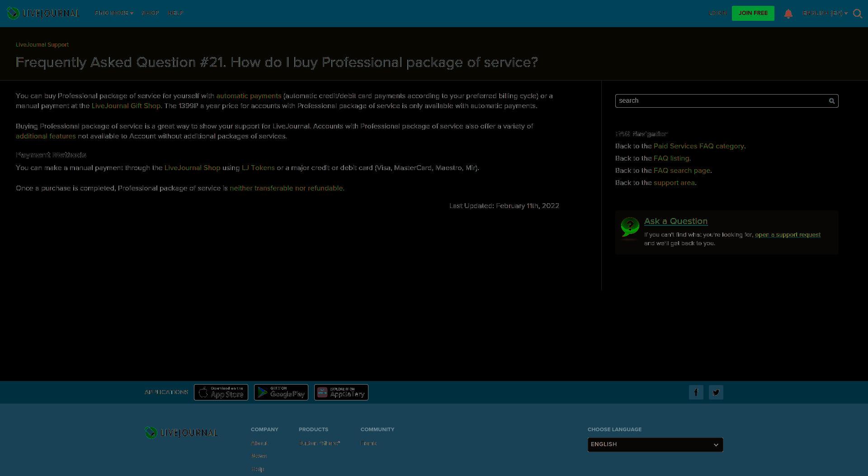Image resolution: width=868 pixels, height=476 pixels.
Task: Open About in footer Company column
Action: [x=259, y=443]
